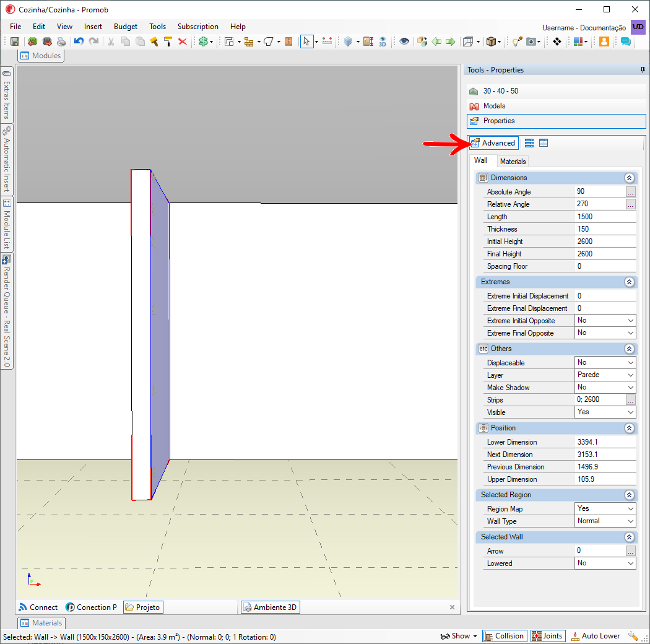The height and width of the screenshot is (644, 650).
Task: Open the Show dropdown in status bar
Action: (459, 636)
